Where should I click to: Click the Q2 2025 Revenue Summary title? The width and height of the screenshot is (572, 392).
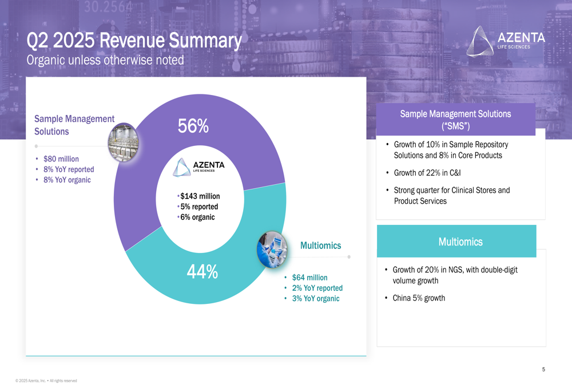(x=134, y=41)
